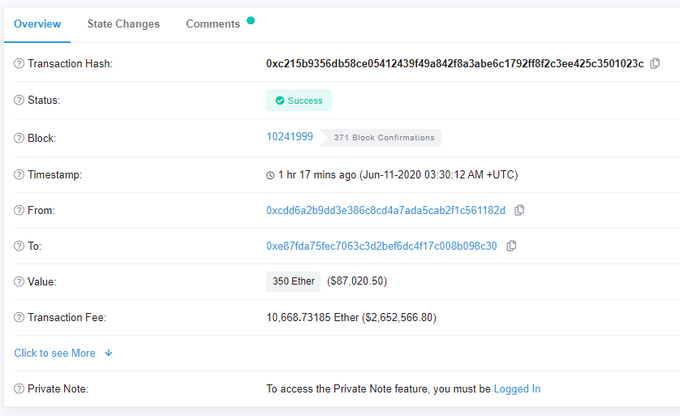Click the down arrow beside see More
This screenshot has height=416, width=680.
[108, 353]
